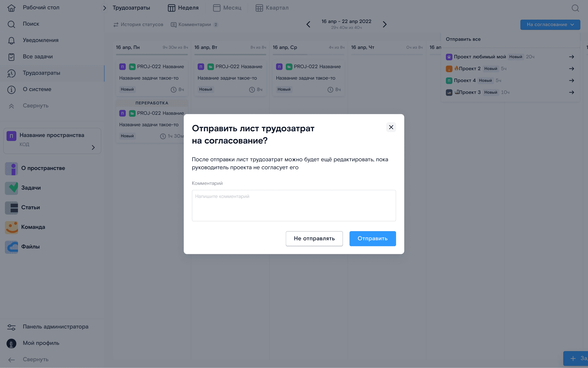This screenshot has height=368, width=588.
Task: Focus the Напишите комментарий text field
Action: tap(294, 205)
